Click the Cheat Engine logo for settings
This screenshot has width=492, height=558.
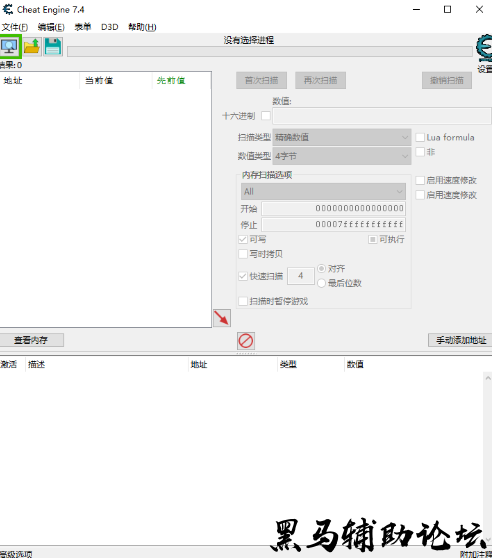485,48
